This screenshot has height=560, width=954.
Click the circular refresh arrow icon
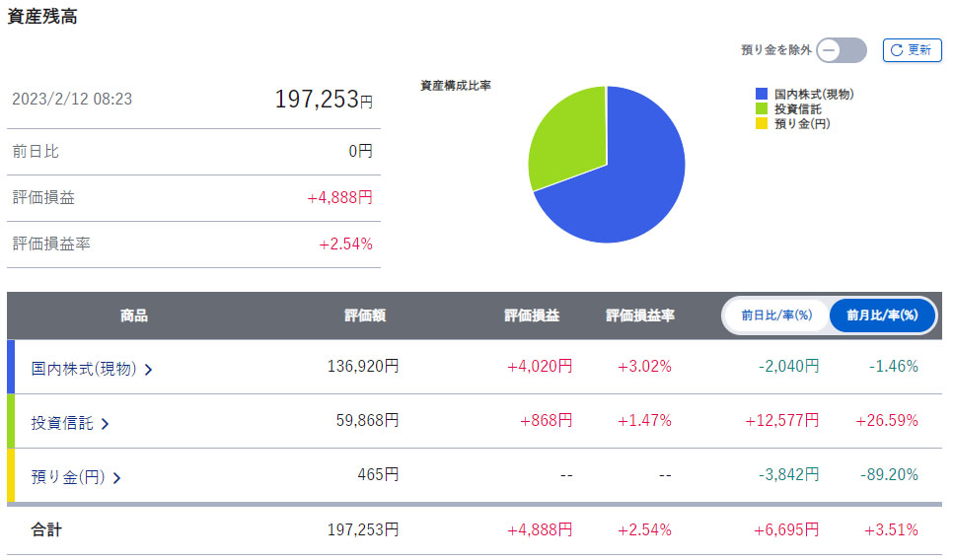pos(897,50)
